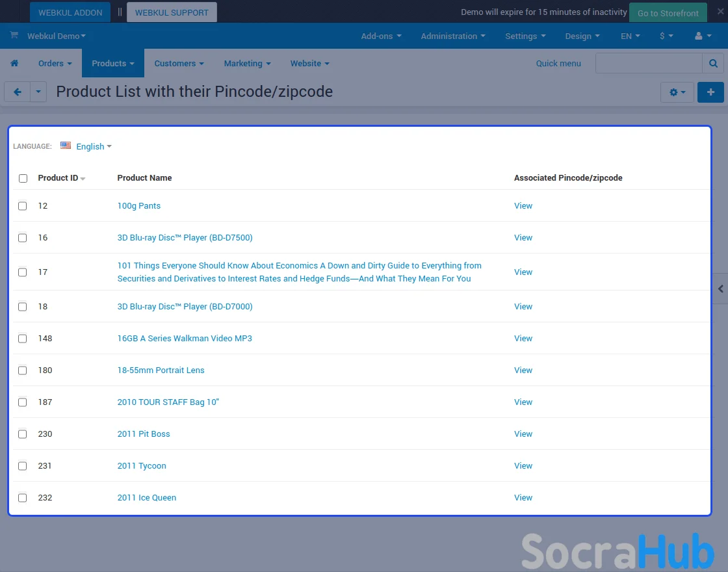
Task: Open the 101 Things Economics product link
Action: [x=299, y=272]
